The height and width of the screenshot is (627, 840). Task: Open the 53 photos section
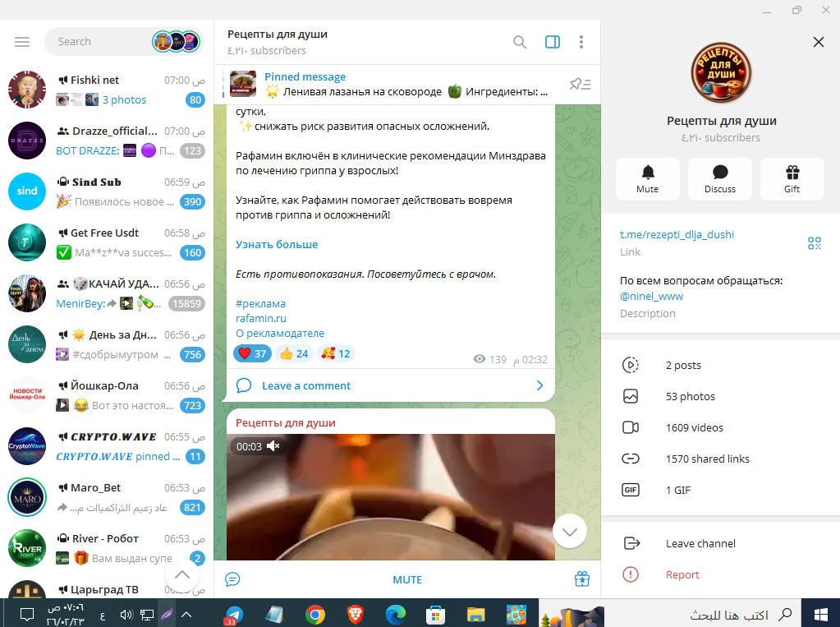pos(721,396)
